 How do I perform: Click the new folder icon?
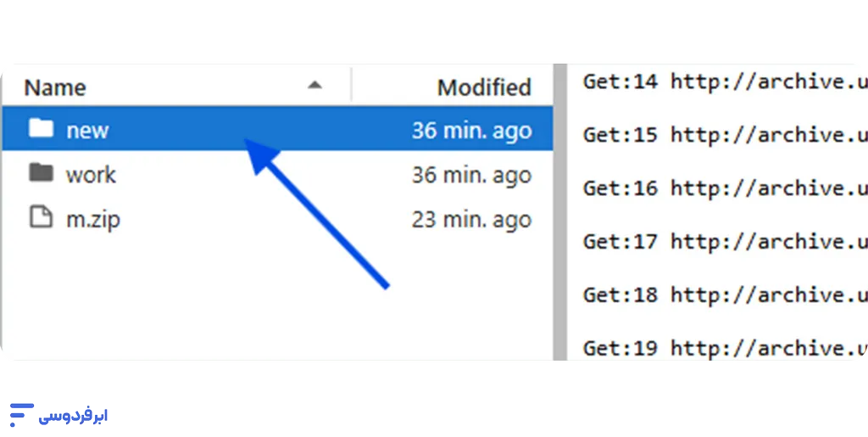point(40,129)
